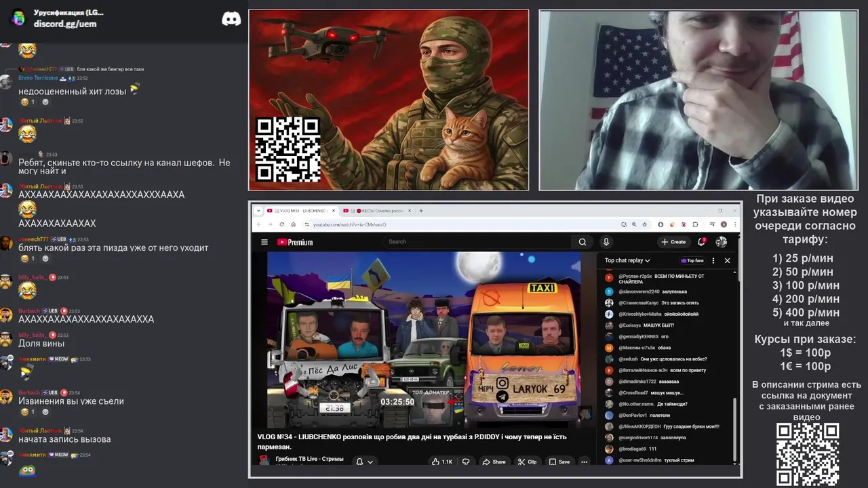
Task: Close the ЖЕСТЬ browser tab
Action: click(409, 211)
